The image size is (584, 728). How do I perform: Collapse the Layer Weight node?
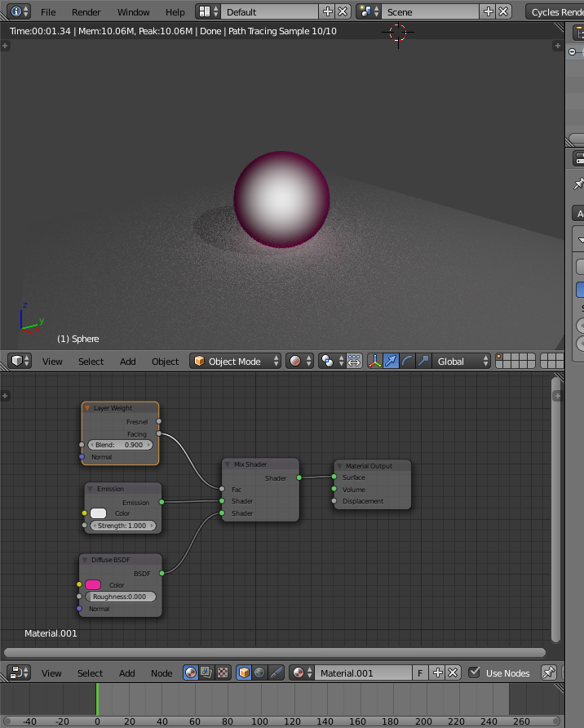pyautogui.click(x=87, y=408)
